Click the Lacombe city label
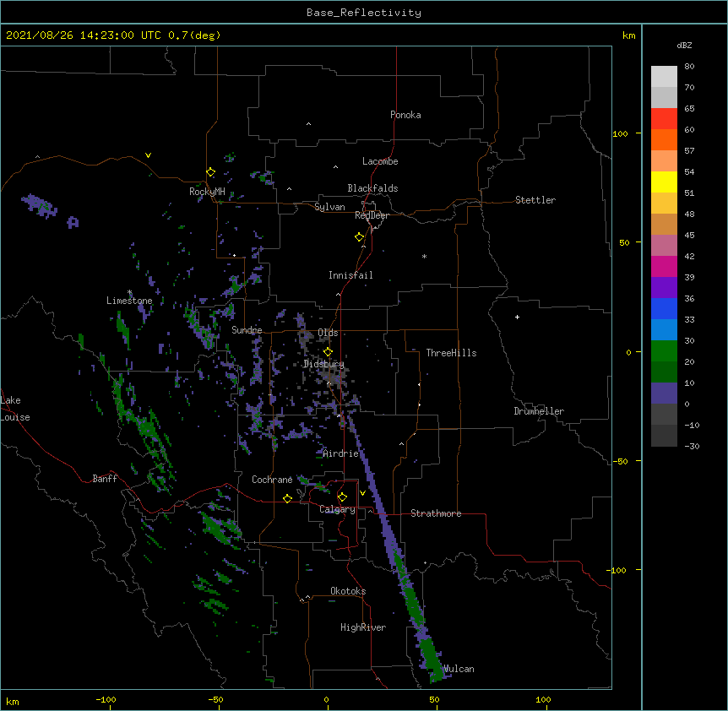 coord(380,161)
